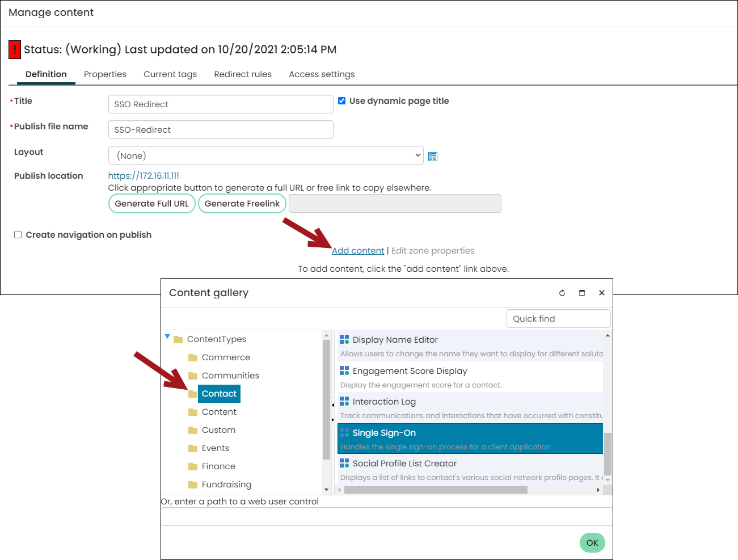The height and width of the screenshot is (560, 738).
Task: Select the Contact tree folder
Action: (219, 394)
